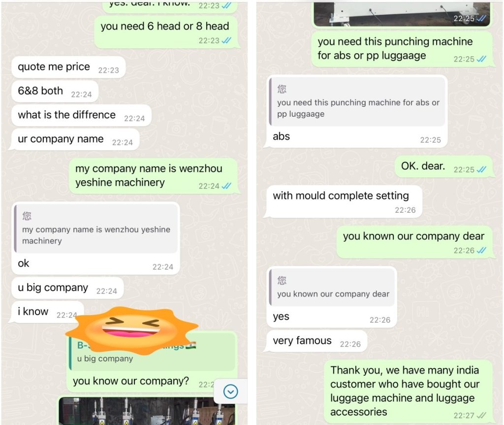Tap the 'Thank you, we have many india customer' message
Viewport: 504px width, 425px height.
pyautogui.click(x=408, y=391)
